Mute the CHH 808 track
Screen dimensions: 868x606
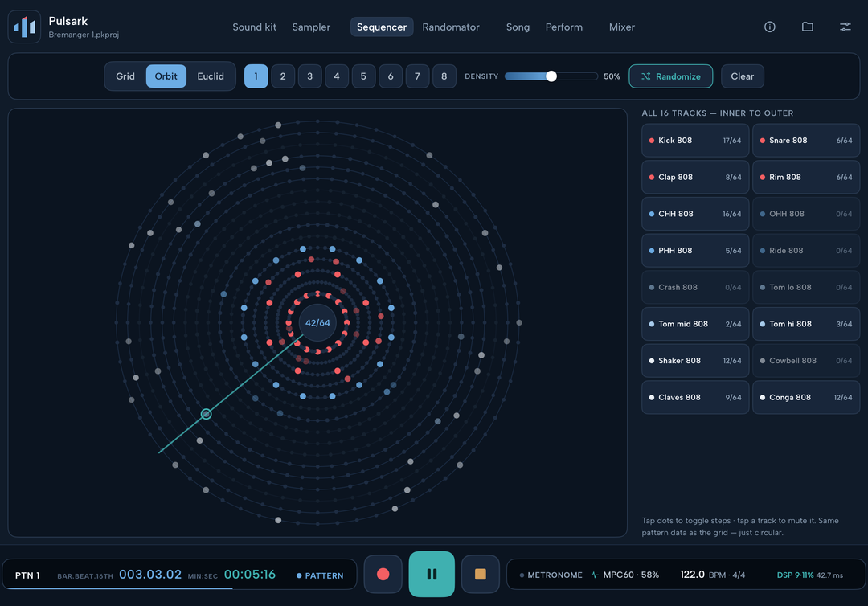[694, 214]
